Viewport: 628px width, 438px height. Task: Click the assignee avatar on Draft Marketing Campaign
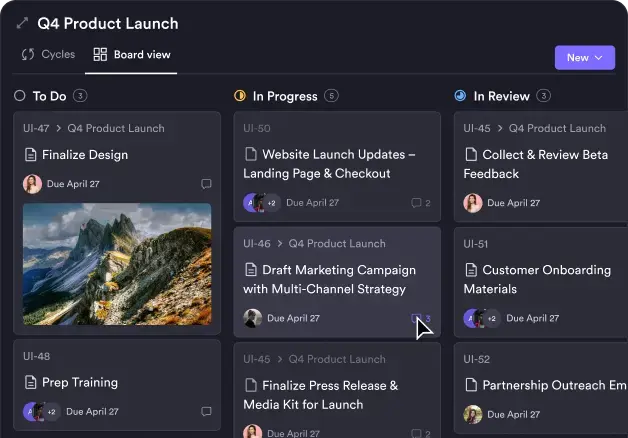(x=253, y=318)
